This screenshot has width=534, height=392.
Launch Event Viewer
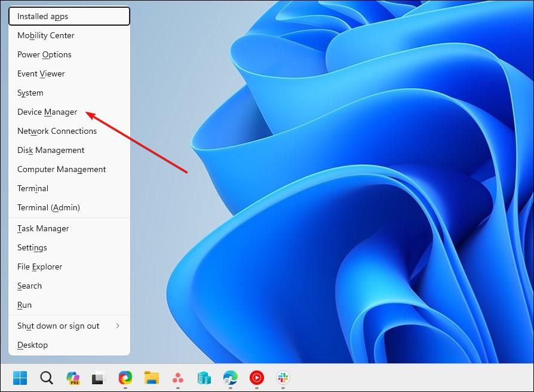[41, 73]
